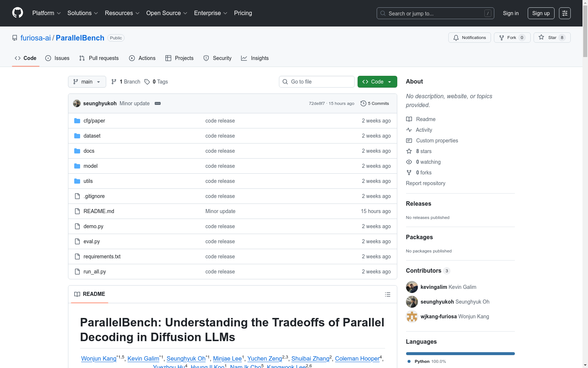Star the ParallelBench repository

[x=552, y=38]
